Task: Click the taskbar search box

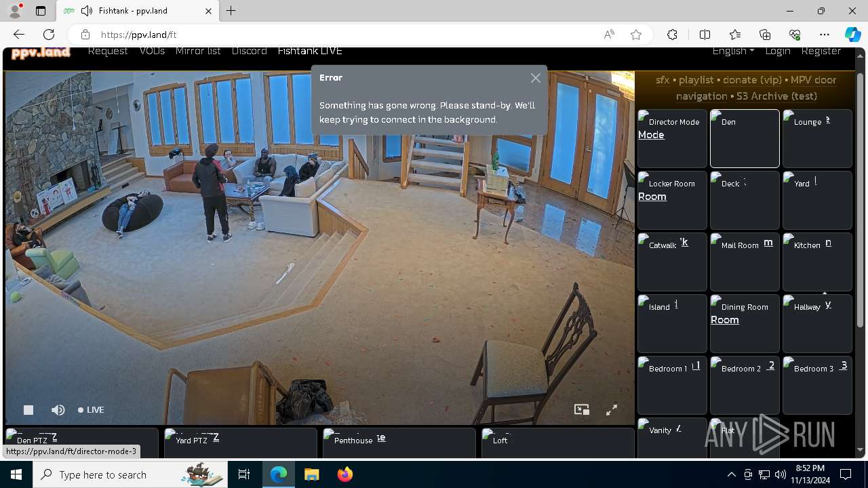Action: pos(130,474)
